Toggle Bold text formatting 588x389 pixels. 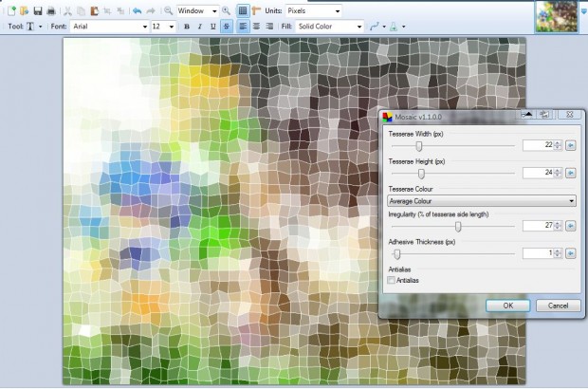tap(187, 27)
